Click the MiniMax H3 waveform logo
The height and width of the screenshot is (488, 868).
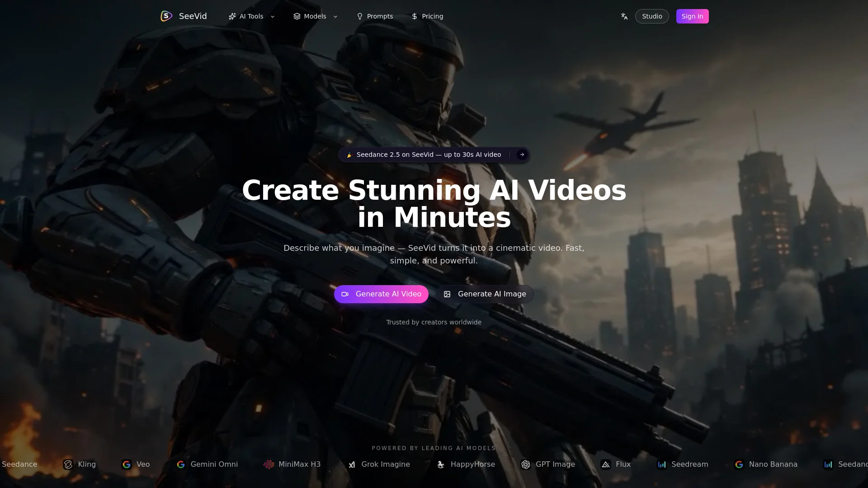pyautogui.click(x=269, y=465)
